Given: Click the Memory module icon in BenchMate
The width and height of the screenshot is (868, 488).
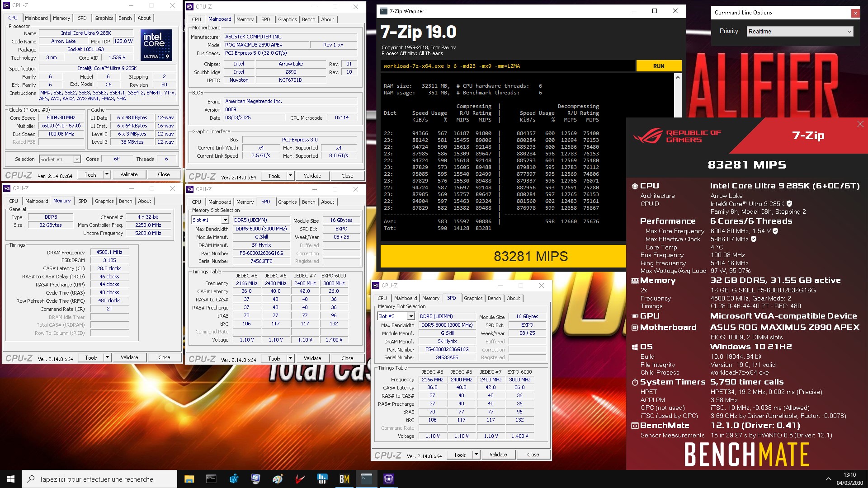Looking at the screenshot, I should pos(635,281).
